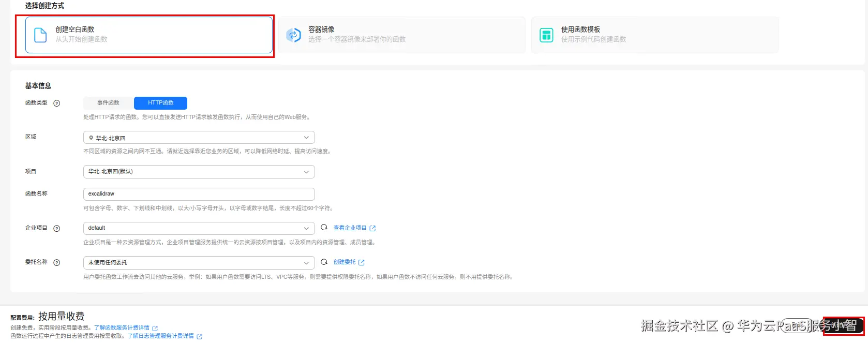The image size is (868, 343).
Task: Click the 选择一个容器镜像来部署你的函数 description
Action: coord(357,39)
